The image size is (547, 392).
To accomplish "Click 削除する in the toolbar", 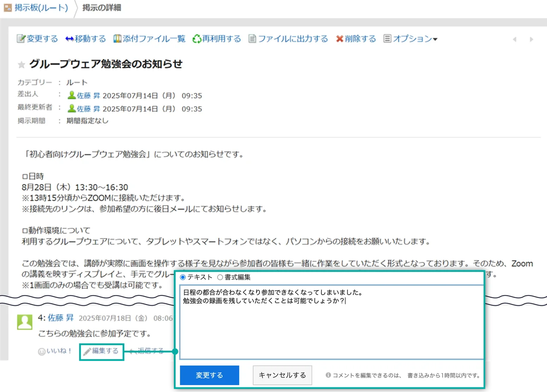I will click(360, 39).
